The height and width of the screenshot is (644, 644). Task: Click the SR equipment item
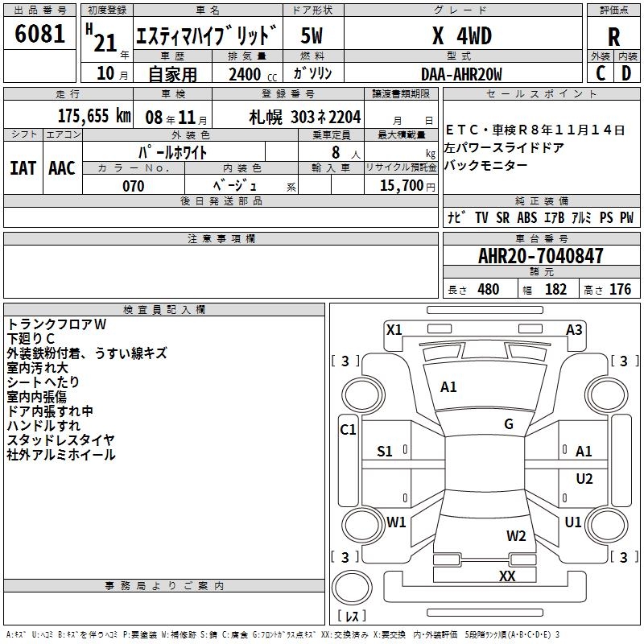[502, 217]
